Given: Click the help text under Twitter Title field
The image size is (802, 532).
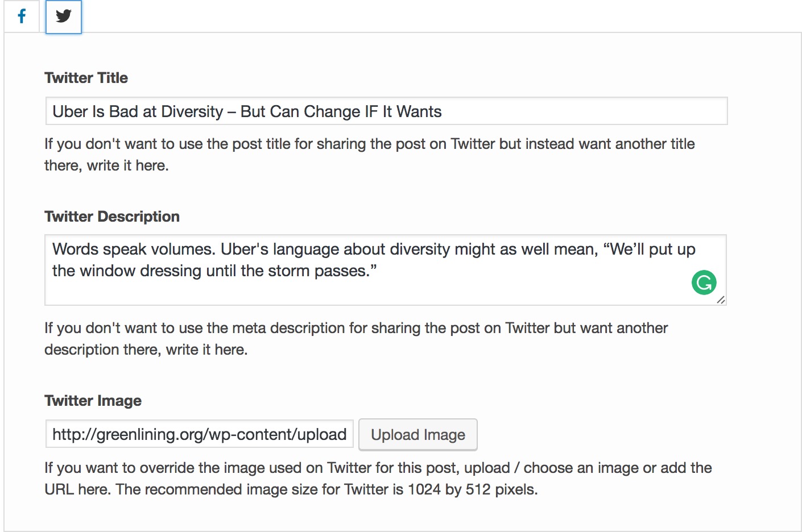Looking at the screenshot, I should coord(370,155).
